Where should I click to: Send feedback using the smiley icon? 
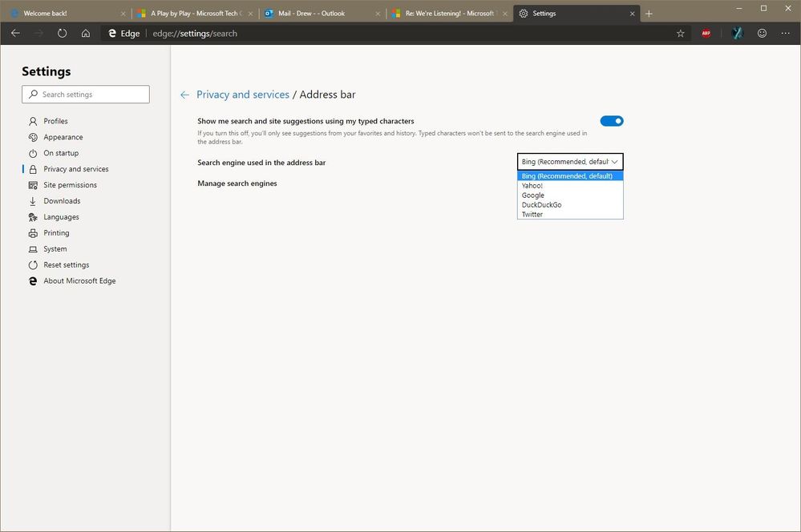[x=762, y=33]
